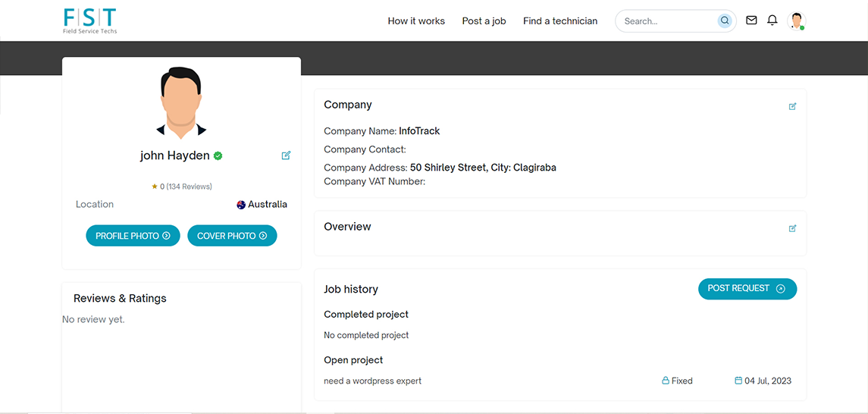Image resolution: width=868 pixels, height=414 pixels.
Task: Click the large profile avatar picture
Action: point(181,102)
